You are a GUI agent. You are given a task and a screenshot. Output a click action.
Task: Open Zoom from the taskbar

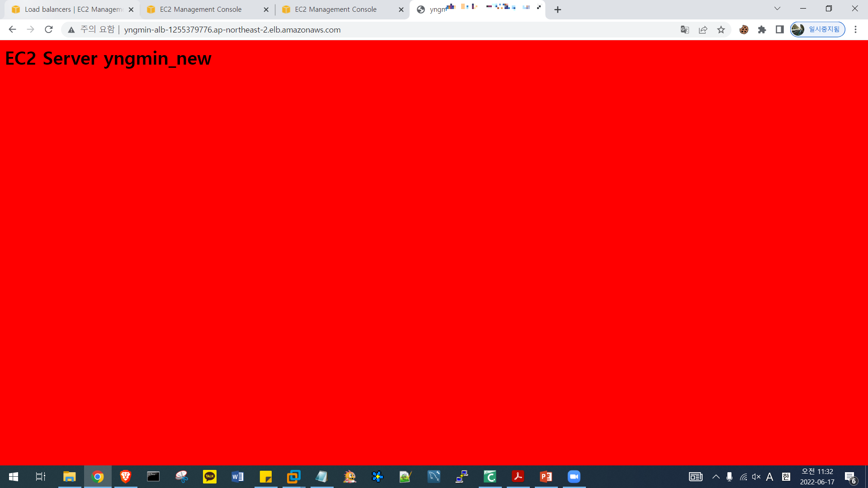click(x=574, y=477)
